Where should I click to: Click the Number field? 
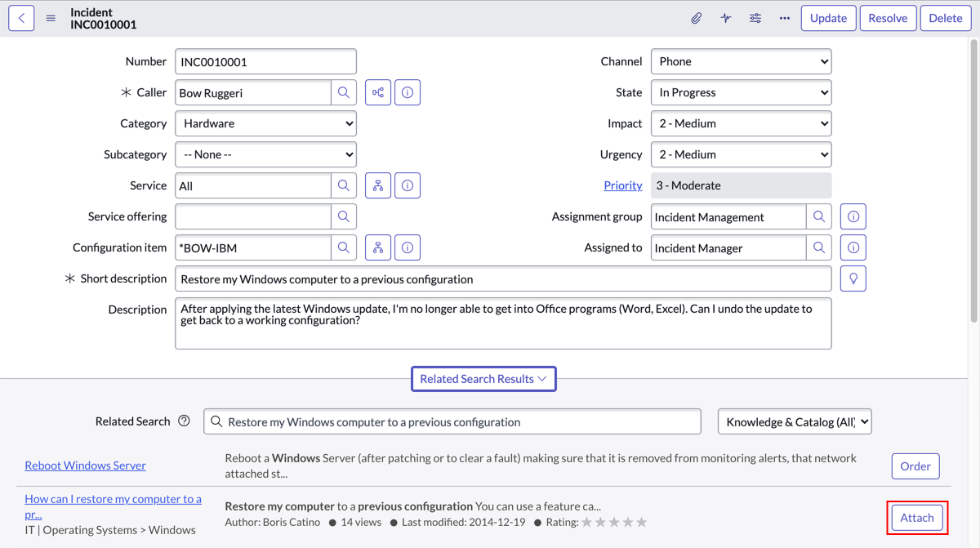(x=266, y=61)
